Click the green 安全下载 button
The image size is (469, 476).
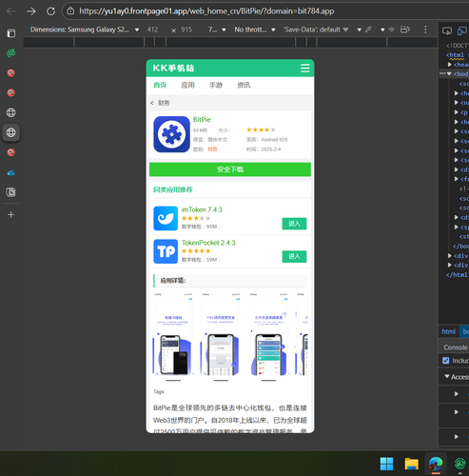point(230,169)
